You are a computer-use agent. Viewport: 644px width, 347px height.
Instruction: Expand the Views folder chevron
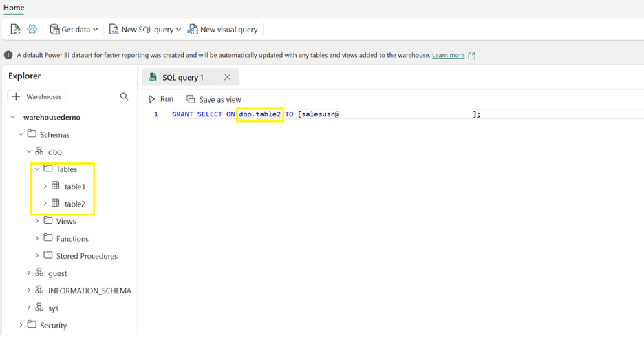tap(37, 221)
